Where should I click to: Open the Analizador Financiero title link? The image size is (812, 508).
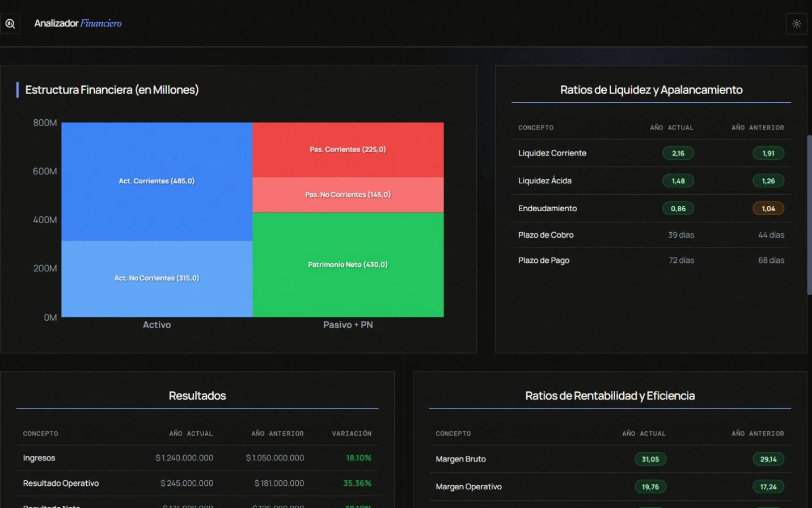78,23
